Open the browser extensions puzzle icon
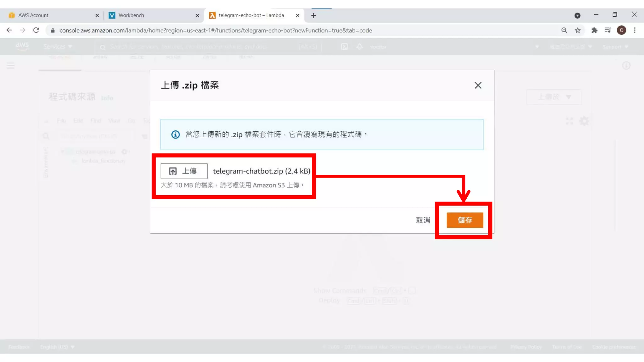The image size is (644, 362). 594,30
